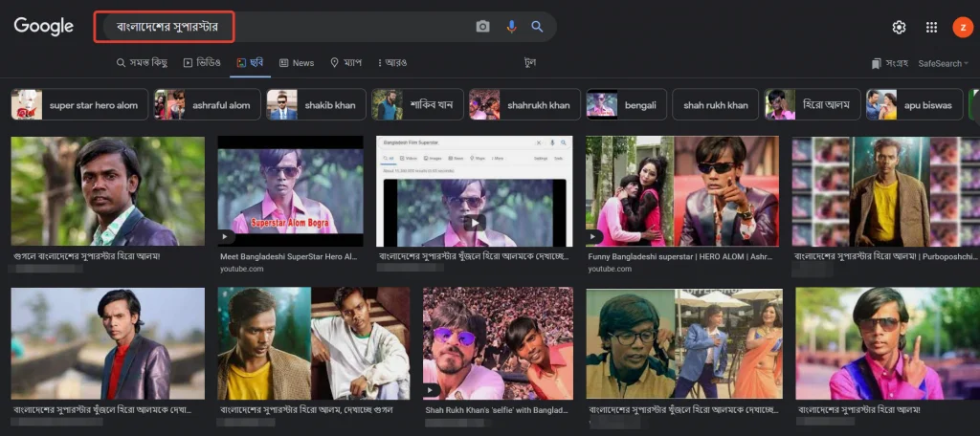Open the settings gear icon
980x436 pixels.
899,27
